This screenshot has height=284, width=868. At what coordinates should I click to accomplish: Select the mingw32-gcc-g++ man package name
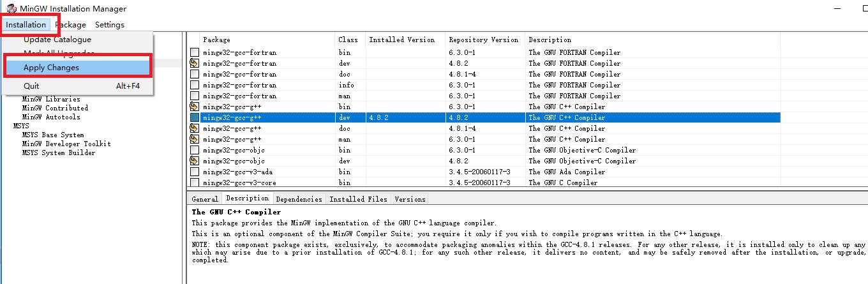coord(232,139)
